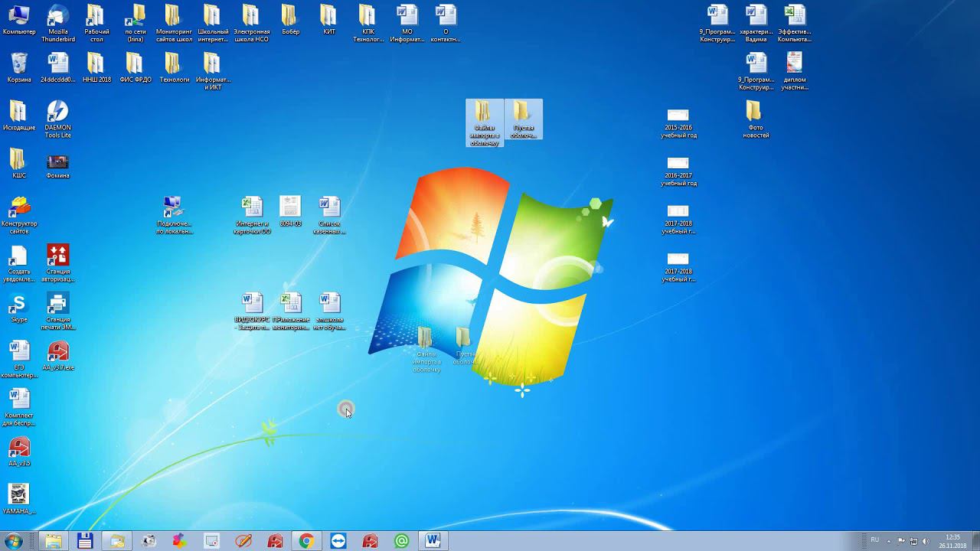This screenshot has width=980, height=551.
Task: Click the floppy disk icon in the taskbar
Action: tap(85, 541)
